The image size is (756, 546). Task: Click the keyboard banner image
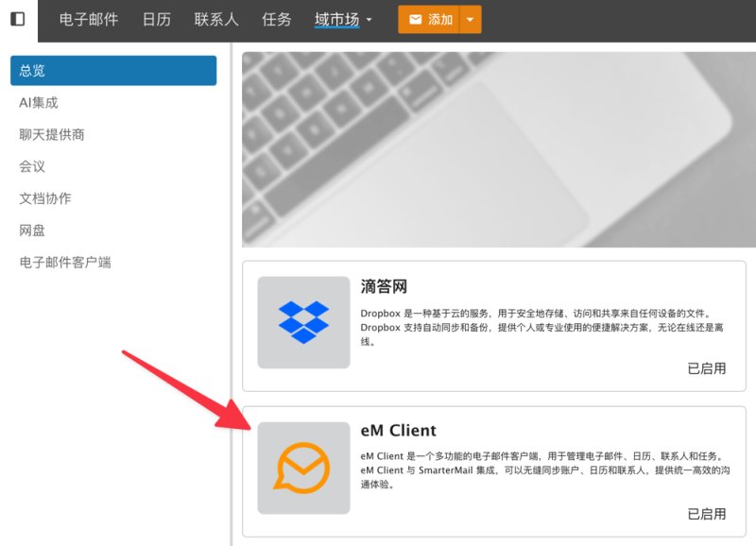pyautogui.click(x=499, y=149)
